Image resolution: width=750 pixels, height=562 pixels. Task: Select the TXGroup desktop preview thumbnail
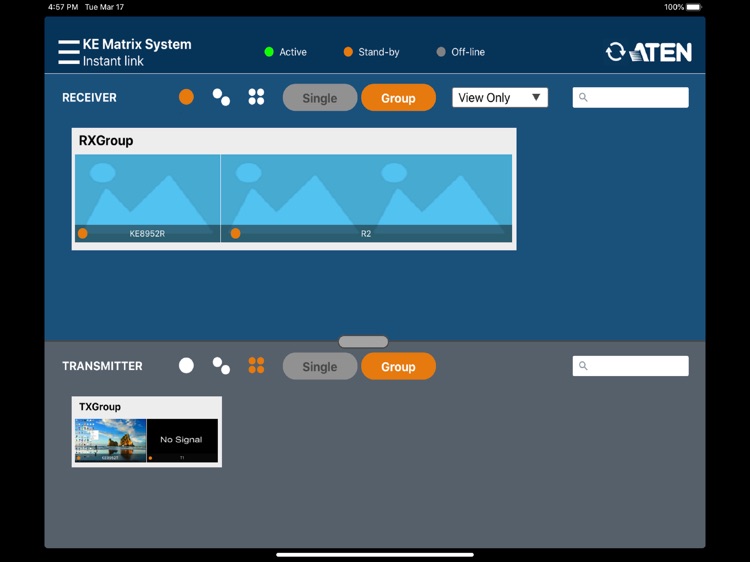pos(110,440)
